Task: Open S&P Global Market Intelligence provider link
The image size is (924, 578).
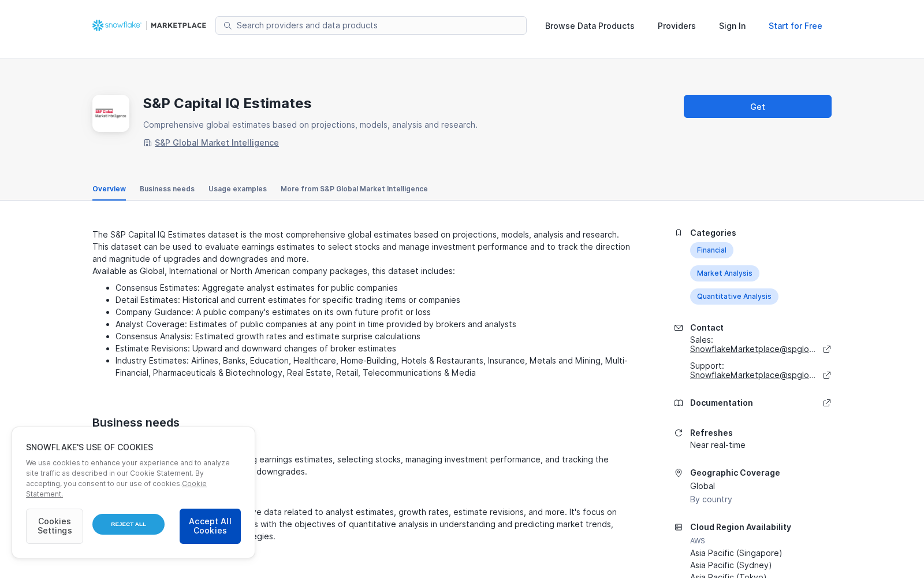Action: [x=217, y=143]
